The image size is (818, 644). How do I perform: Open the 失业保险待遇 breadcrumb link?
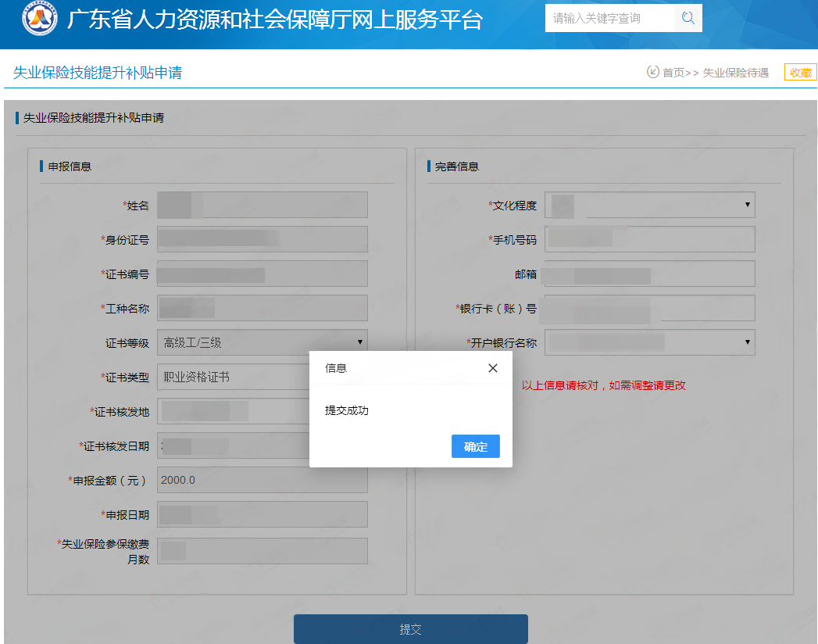[735, 73]
